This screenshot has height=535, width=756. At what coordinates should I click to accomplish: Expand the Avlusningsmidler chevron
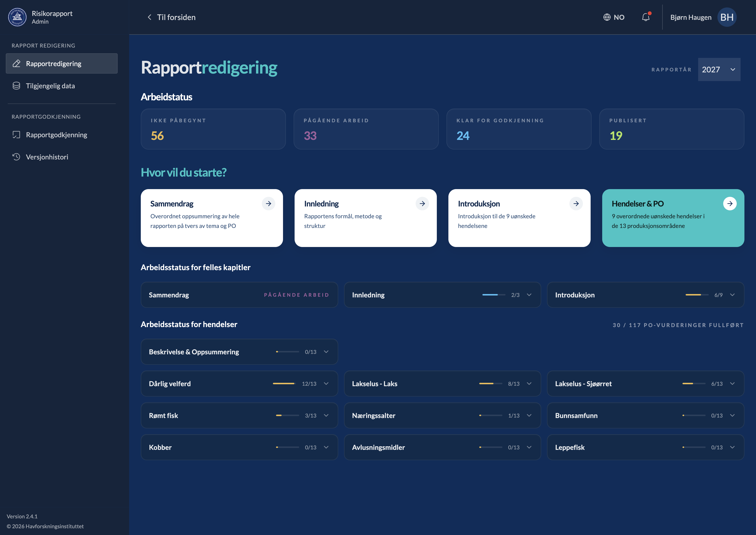pyautogui.click(x=529, y=447)
